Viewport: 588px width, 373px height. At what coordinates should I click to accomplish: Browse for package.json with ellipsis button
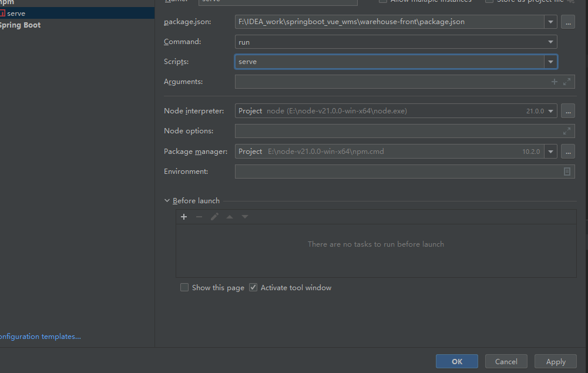(x=568, y=22)
